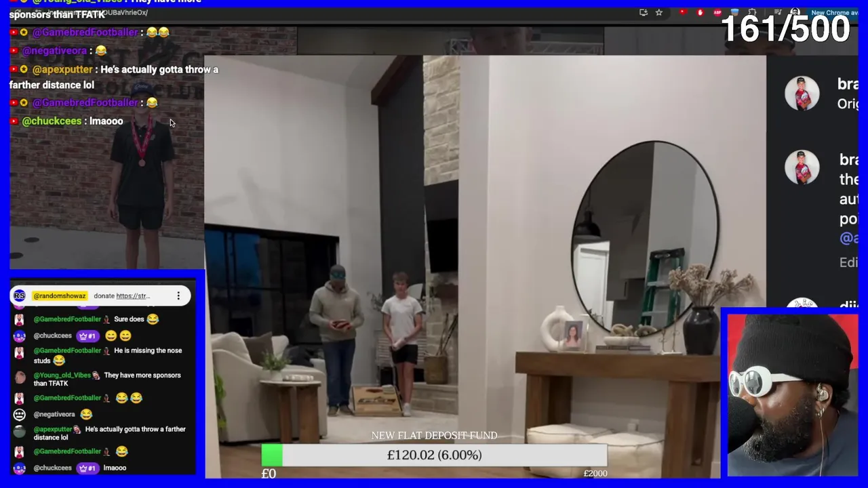Click the second commenter avatar on right
This screenshot has width=868, height=488.
pyautogui.click(x=802, y=167)
